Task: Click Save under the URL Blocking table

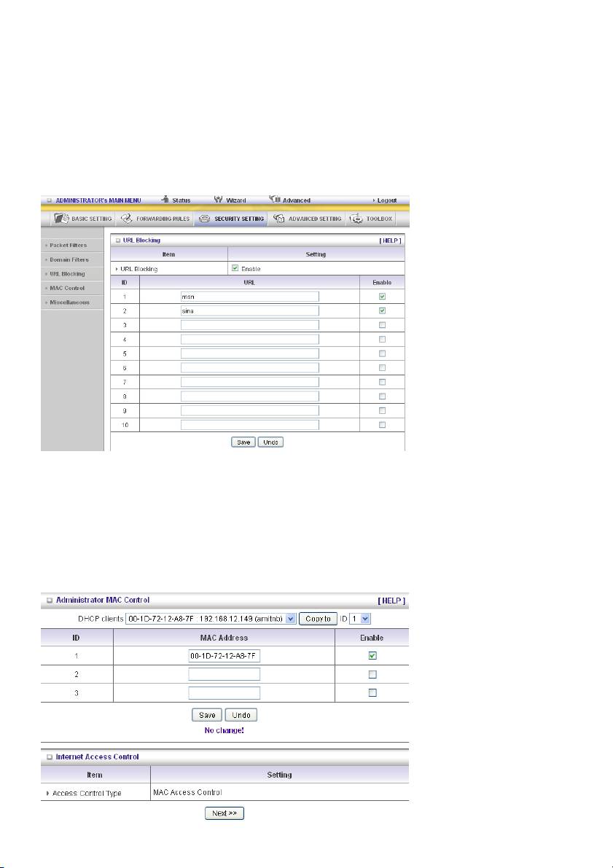Action: tap(243, 442)
